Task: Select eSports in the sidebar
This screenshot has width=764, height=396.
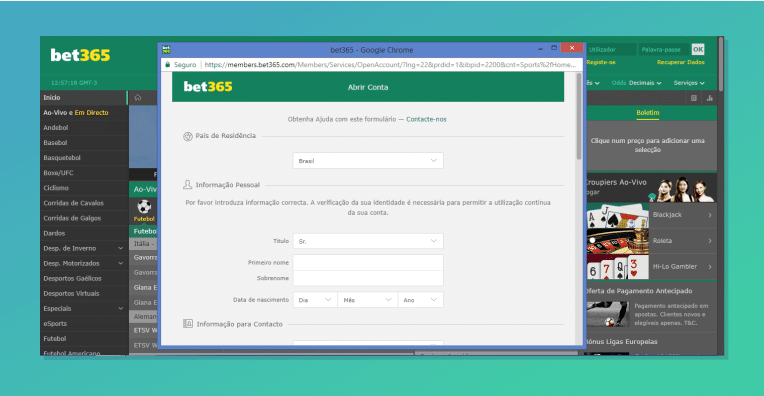Action: click(84, 324)
